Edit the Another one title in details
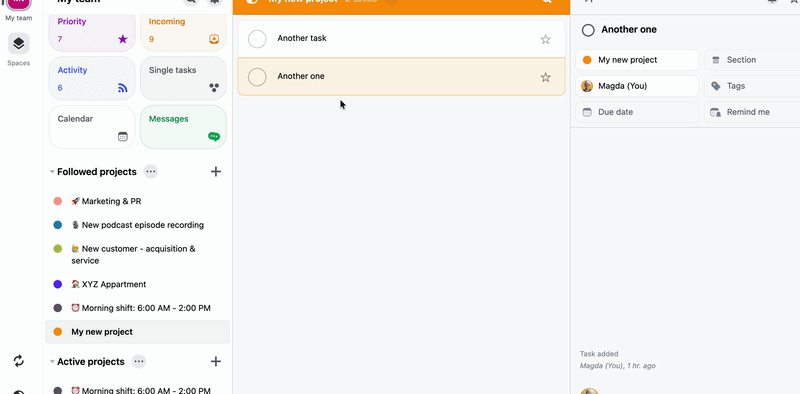 (629, 30)
